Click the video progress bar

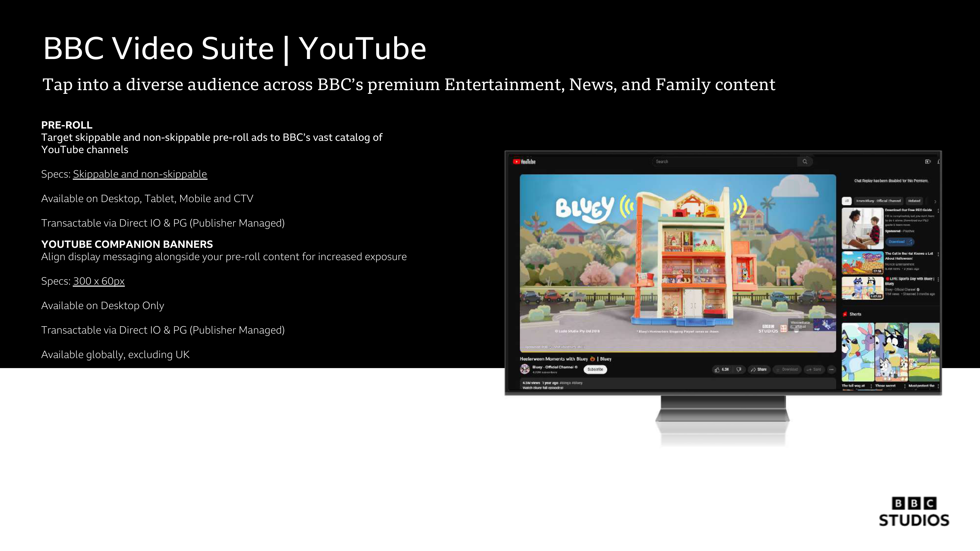[x=678, y=352]
